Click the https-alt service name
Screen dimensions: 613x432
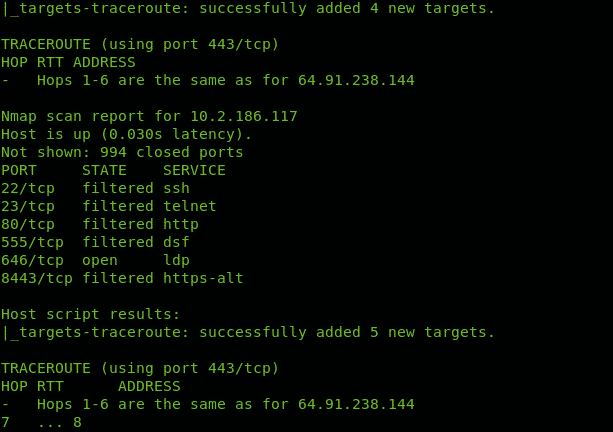[203, 279]
